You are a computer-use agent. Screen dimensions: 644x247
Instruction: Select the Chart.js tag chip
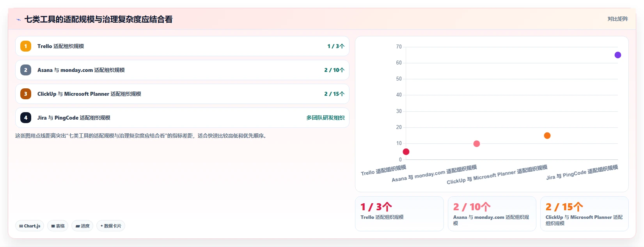tap(30, 226)
